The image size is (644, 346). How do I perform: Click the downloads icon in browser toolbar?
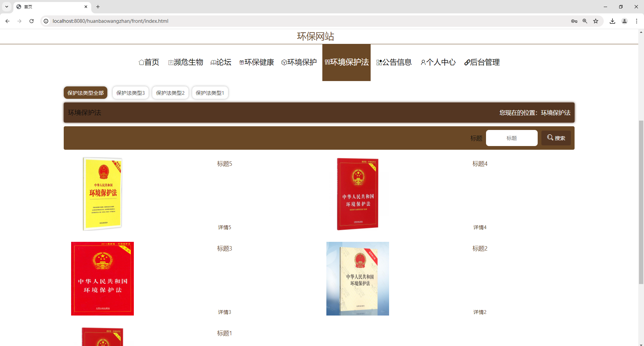pos(612,21)
